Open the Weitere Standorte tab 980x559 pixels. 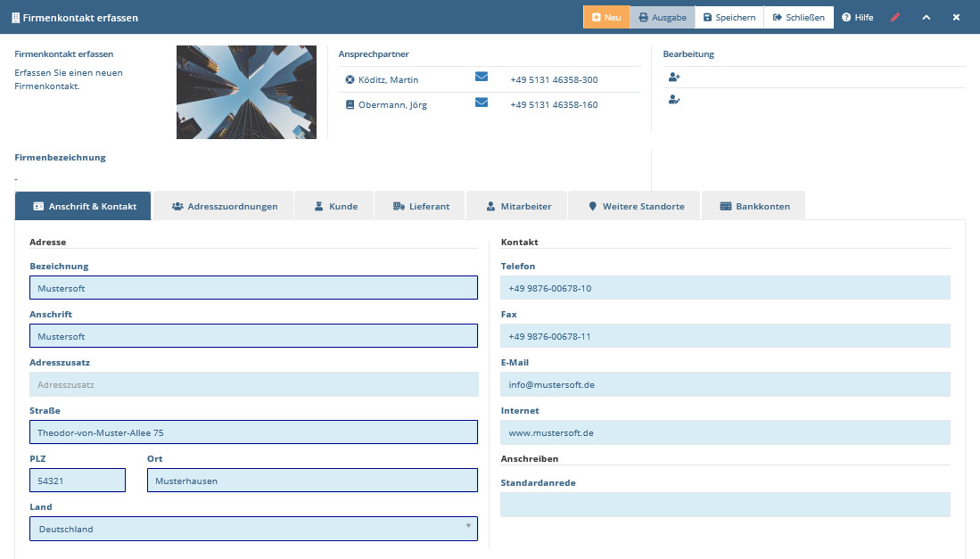pyautogui.click(x=636, y=206)
